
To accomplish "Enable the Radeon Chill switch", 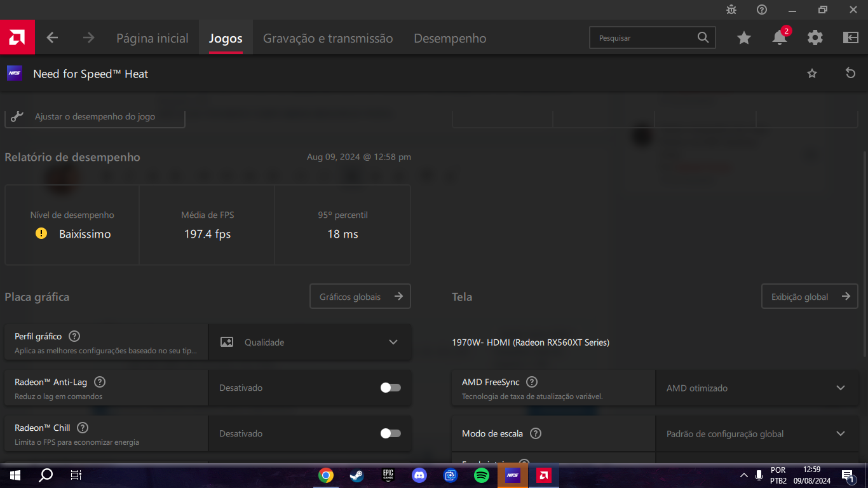I will click(390, 433).
